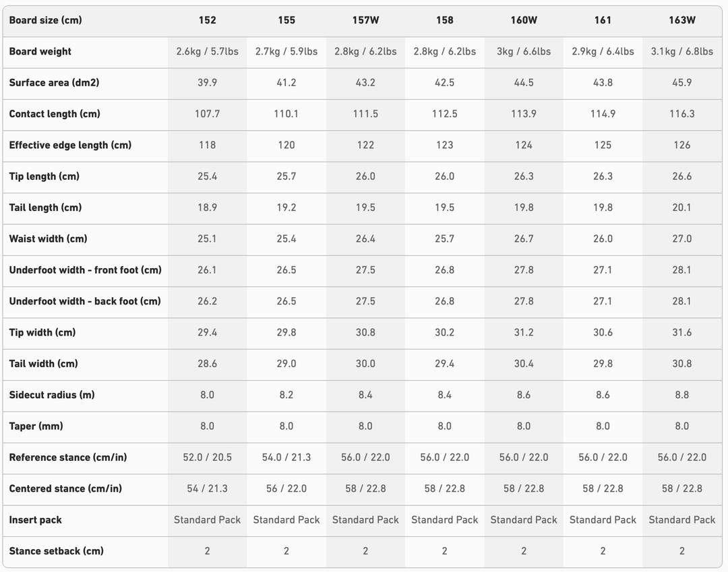Image resolution: width=728 pixels, height=572 pixels.
Task: Select tail width value 28.6
Action: pyautogui.click(x=207, y=364)
